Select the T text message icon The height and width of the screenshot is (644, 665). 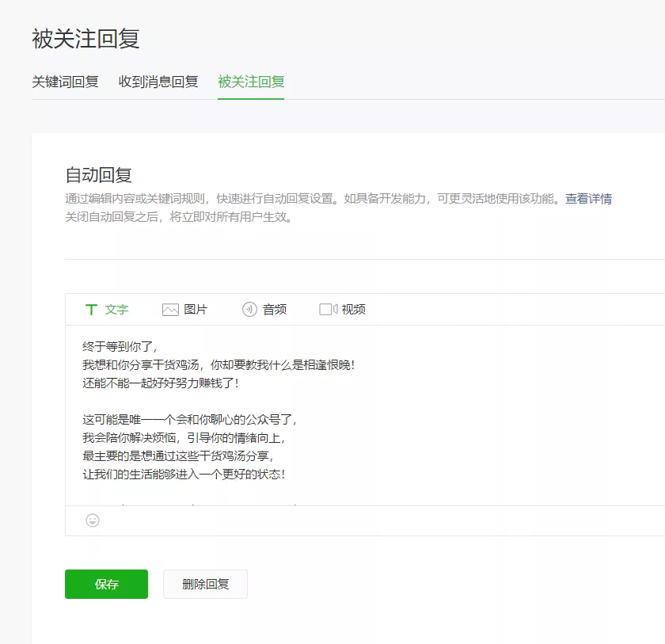click(x=92, y=310)
